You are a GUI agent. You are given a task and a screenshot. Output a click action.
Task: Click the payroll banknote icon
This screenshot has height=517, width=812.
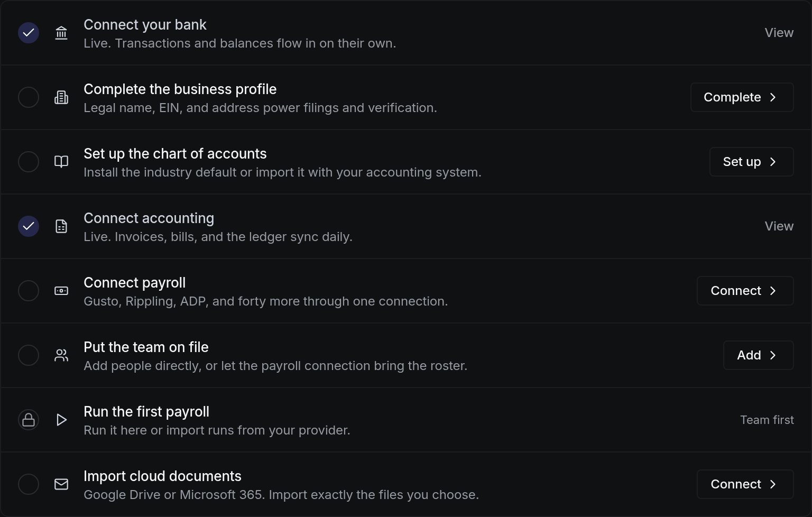(x=61, y=291)
